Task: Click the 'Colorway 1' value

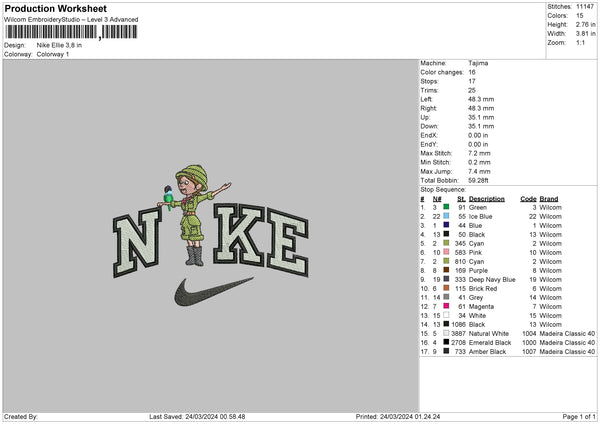Action: click(53, 54)
